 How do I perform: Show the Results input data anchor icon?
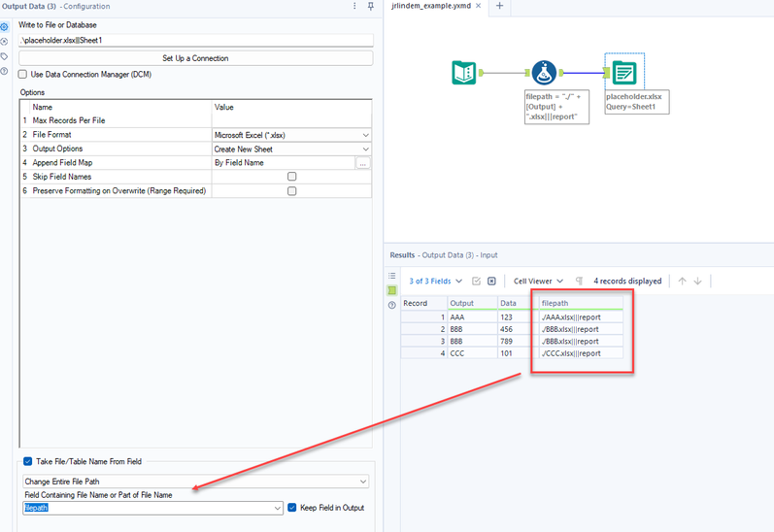392,290
